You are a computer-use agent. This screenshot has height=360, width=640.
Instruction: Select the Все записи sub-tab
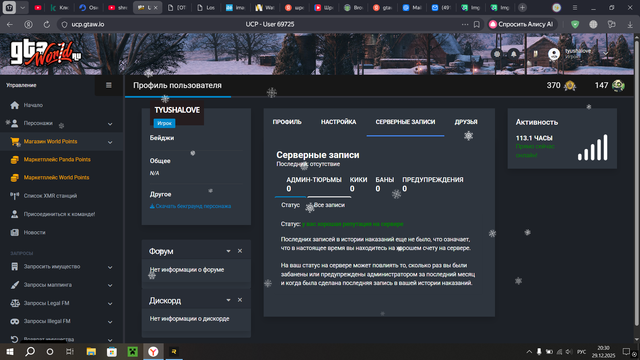[329, 205]
